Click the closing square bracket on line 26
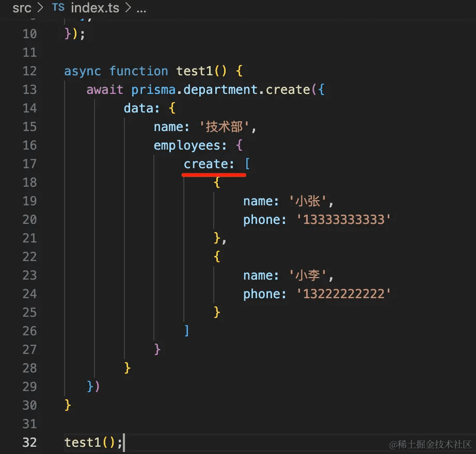The height and width of the screenshot is (454, 476). [x=187, y=331]
